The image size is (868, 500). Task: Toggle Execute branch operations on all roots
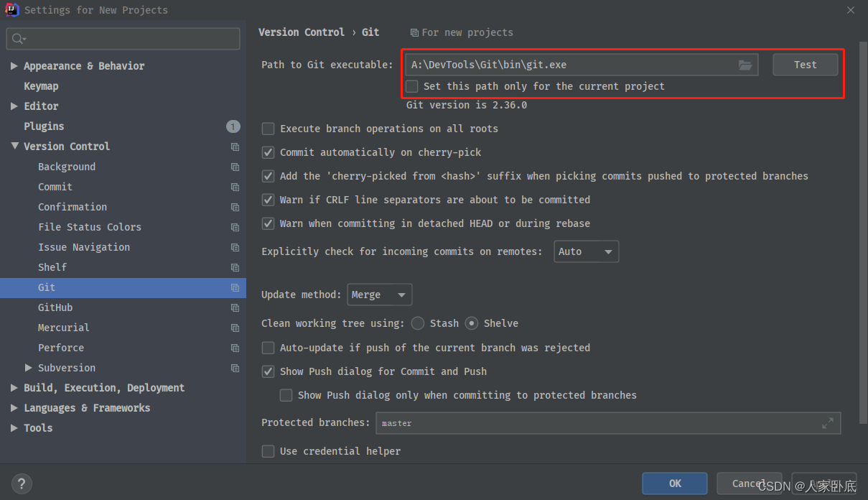coord(268,129)
